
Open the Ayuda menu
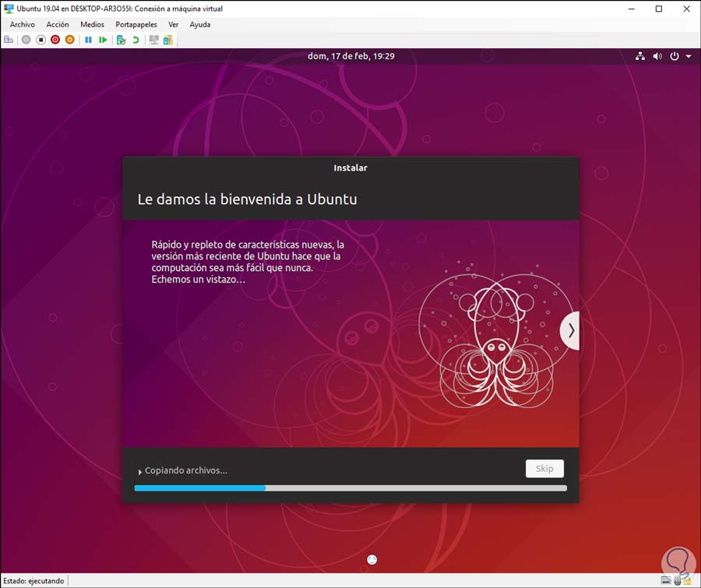tap(200, 25)
